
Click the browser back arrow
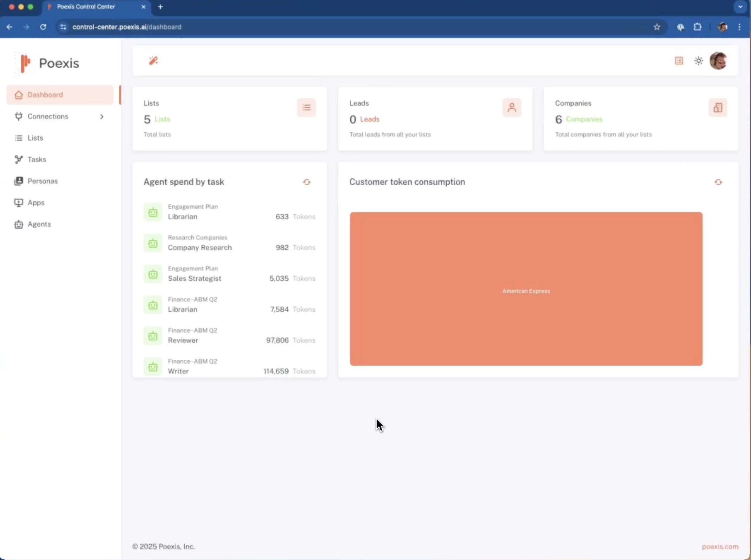[x=9, y=27]
